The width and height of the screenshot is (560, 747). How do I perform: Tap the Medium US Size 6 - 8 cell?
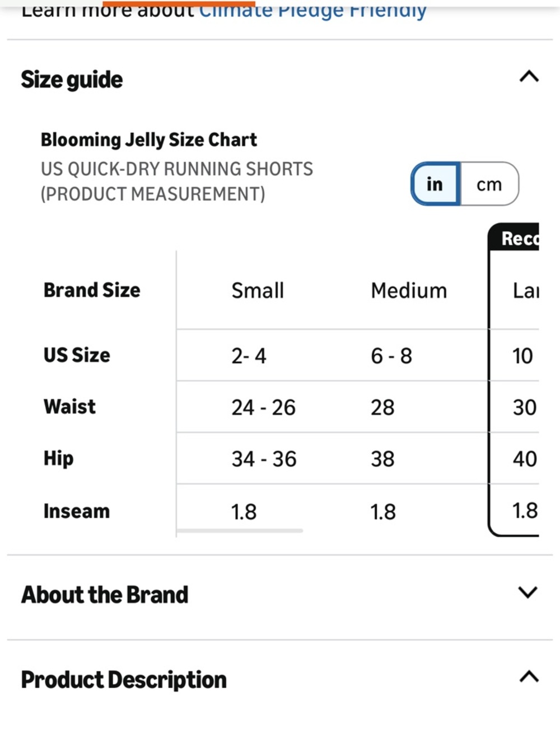(391, 356)
